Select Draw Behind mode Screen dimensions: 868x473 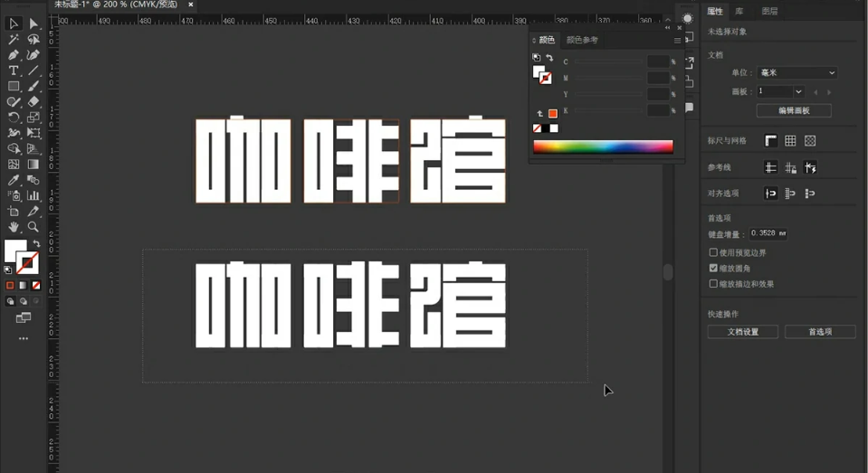(24, 301)
